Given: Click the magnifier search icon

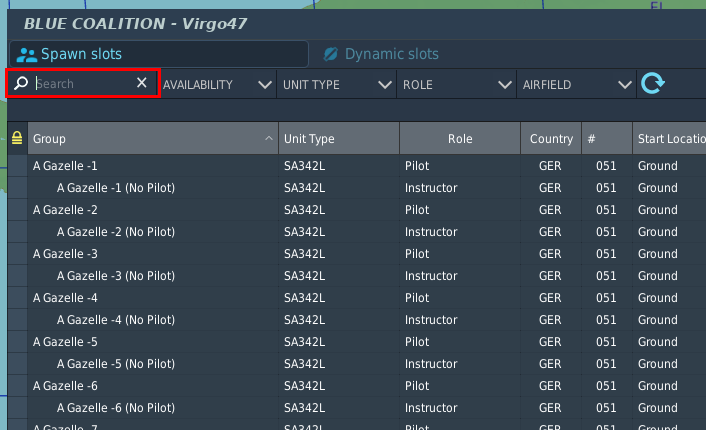Looking at the screenshot, I should pyautogui.click(x=21, y=83).
